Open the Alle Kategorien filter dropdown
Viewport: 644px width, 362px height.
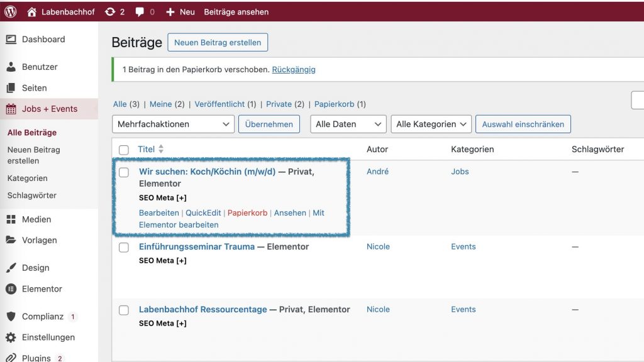click(431, 124)
